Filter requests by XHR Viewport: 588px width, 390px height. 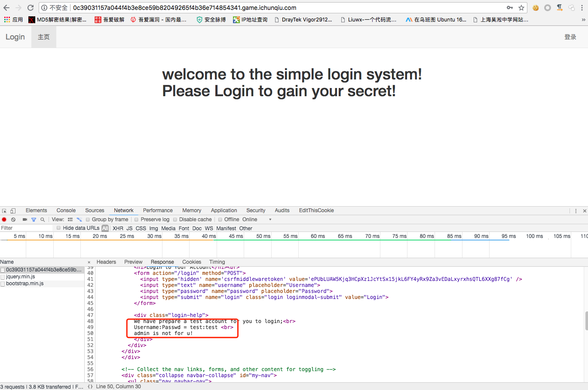coord(118,229)
